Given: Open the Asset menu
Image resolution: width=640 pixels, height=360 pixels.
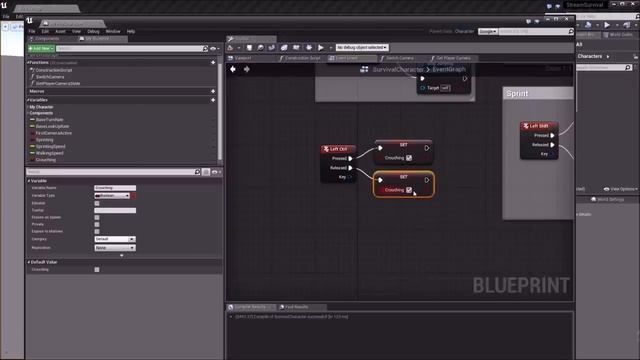Looking at the screenshot, I should 60,31.
